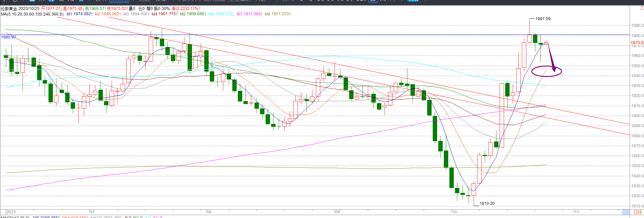Viewport: 644px width, 218px height.
Task: Click the MACD(12,26,9) indicator label
Action: click(x=15, y=217)
